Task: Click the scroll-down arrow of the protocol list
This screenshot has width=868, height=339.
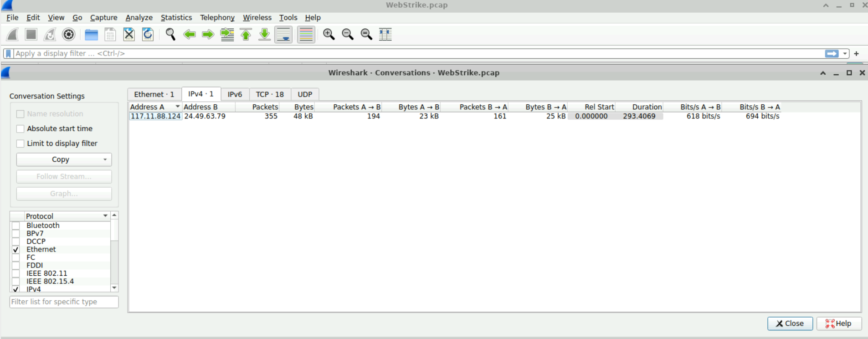Action: point(114,288)
